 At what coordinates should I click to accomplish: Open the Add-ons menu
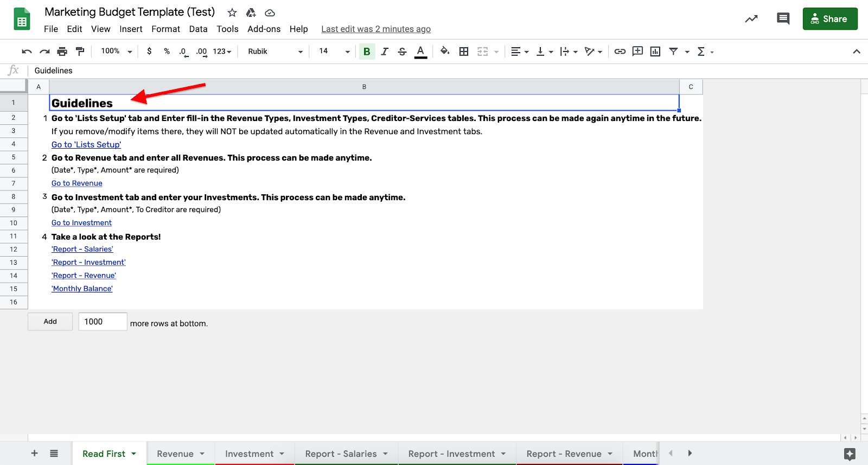click(264, 29)
